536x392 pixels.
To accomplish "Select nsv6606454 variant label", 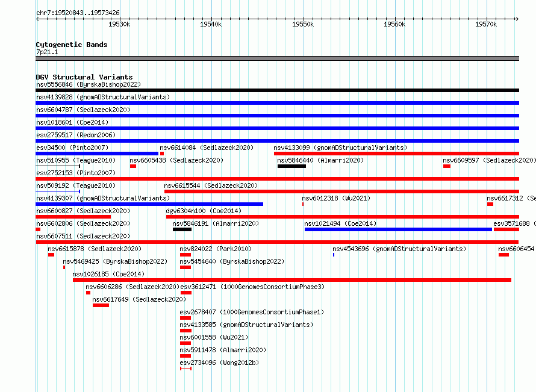I will (517, 249).
